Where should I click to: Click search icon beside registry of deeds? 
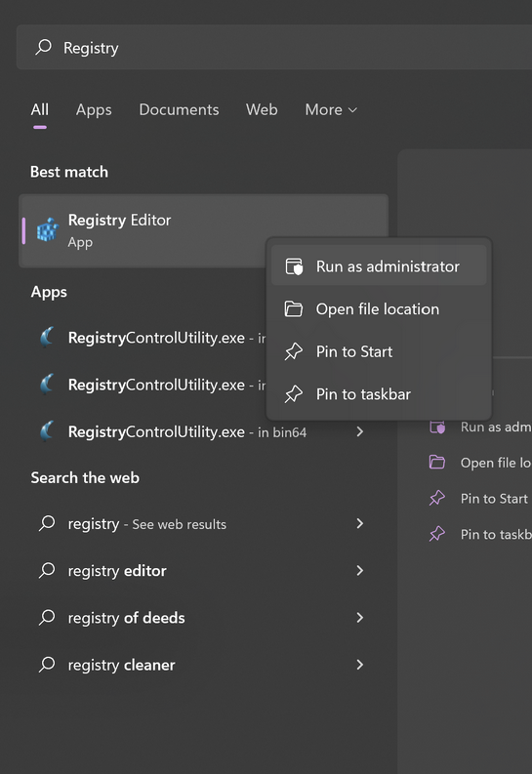click(x=47, y=617)
